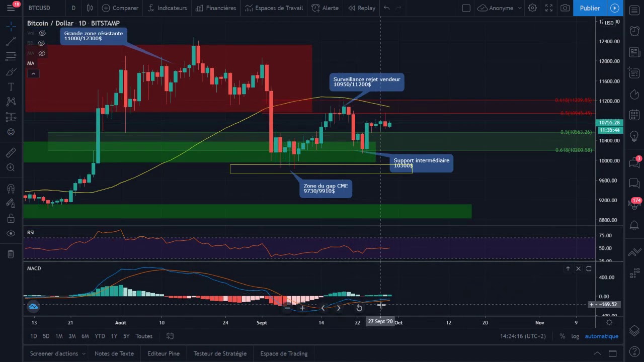This screenshot has height=362, width=644.
Task: Select the Magnifier zoom tool
Action: click(x=11, y=167)
